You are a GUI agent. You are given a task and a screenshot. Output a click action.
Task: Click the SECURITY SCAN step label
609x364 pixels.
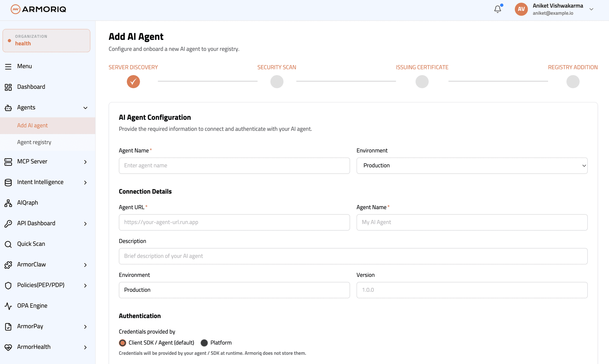pyautogui.click(x=276, y=67)
